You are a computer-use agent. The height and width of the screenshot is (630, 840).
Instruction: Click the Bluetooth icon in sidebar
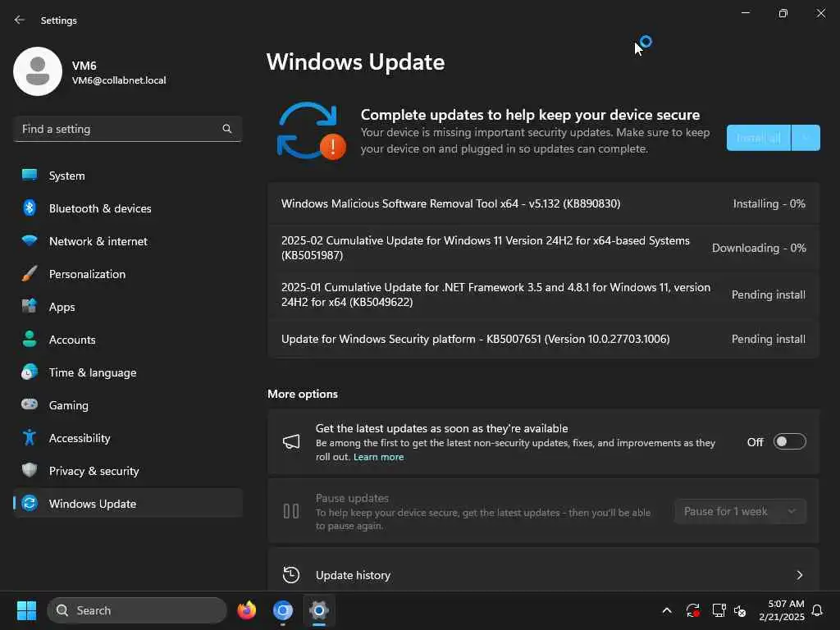coord(30,208)
